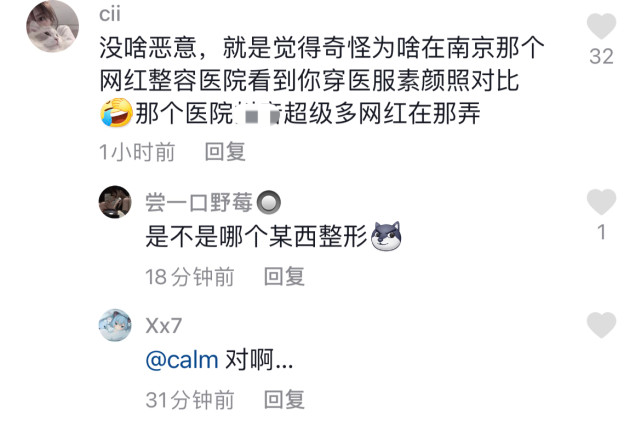
Task: Like the comment by Xx7
Action: coord(601,324)
